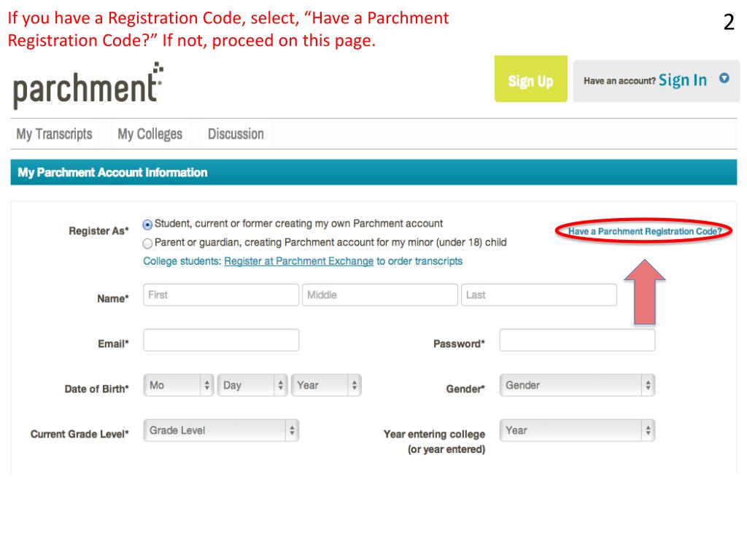Open the My Transcripts tab
This screenshot has height=560, width=747.
click(53, 133)
